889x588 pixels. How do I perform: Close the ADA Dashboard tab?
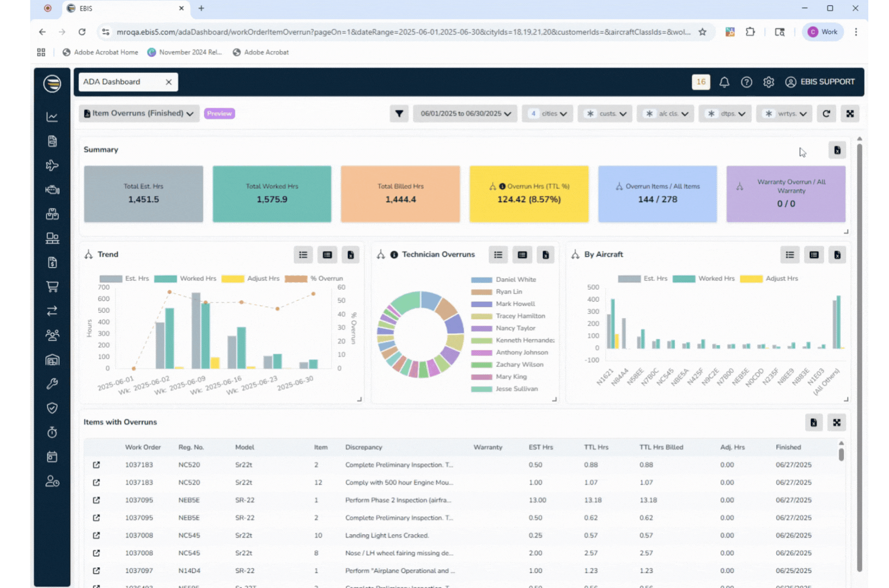point(169,82)
